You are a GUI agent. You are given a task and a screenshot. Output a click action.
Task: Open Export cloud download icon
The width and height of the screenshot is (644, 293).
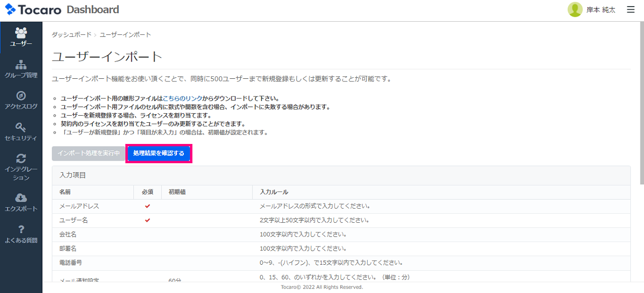point(21,198)
